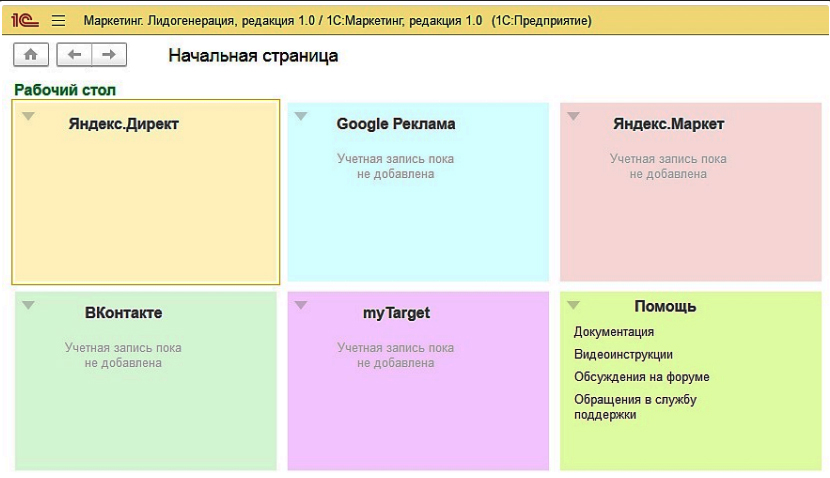Image resolution: width=830 pixels, height=478 pixels.
Task: Expand the Яндекс.Маркет panel triangle
Action: (573, 116)
